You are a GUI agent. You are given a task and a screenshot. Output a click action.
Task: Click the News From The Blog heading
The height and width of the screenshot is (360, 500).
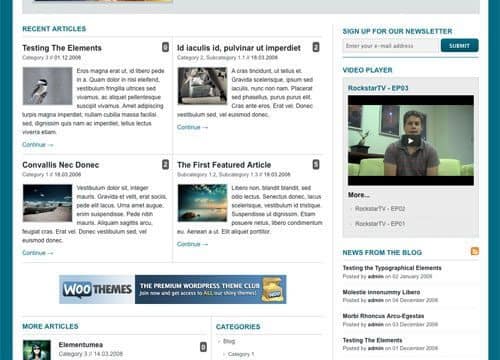click(382, 253)
